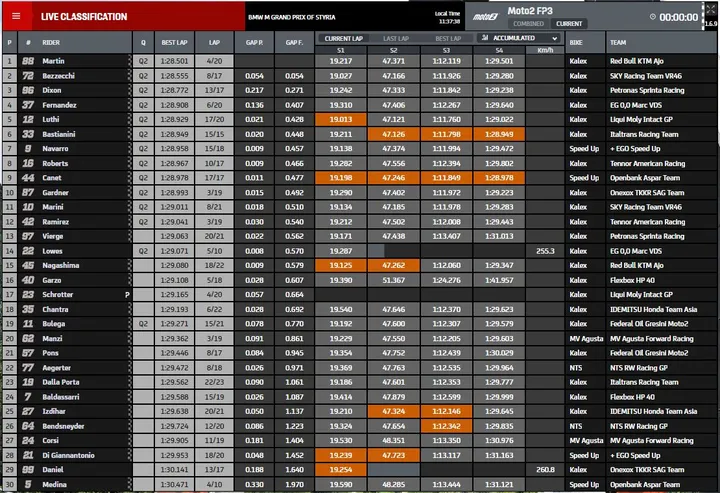Click Daniel's speed value 260.8
The image size is (720, 493).
(545, 470)
